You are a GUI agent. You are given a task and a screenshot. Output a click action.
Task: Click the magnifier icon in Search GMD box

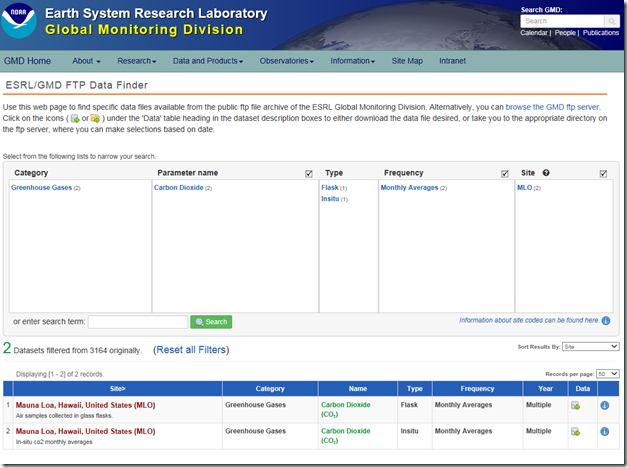click(x=612, y=21)
